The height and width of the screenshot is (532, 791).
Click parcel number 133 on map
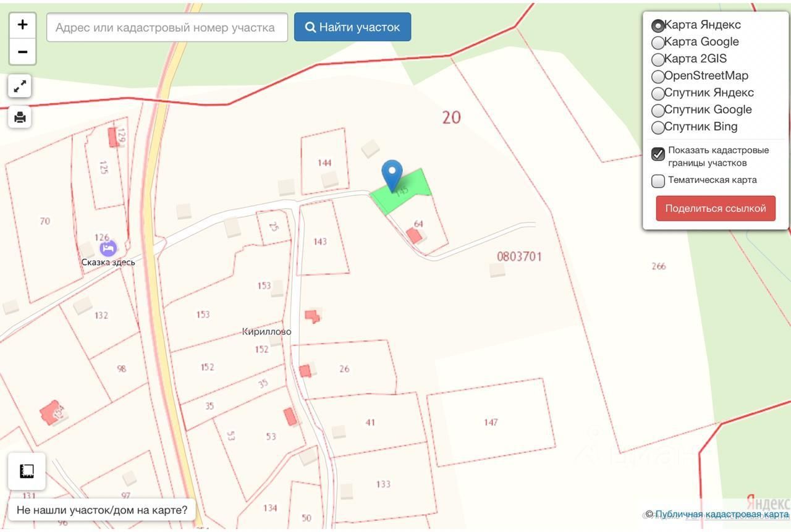[383, 484]
